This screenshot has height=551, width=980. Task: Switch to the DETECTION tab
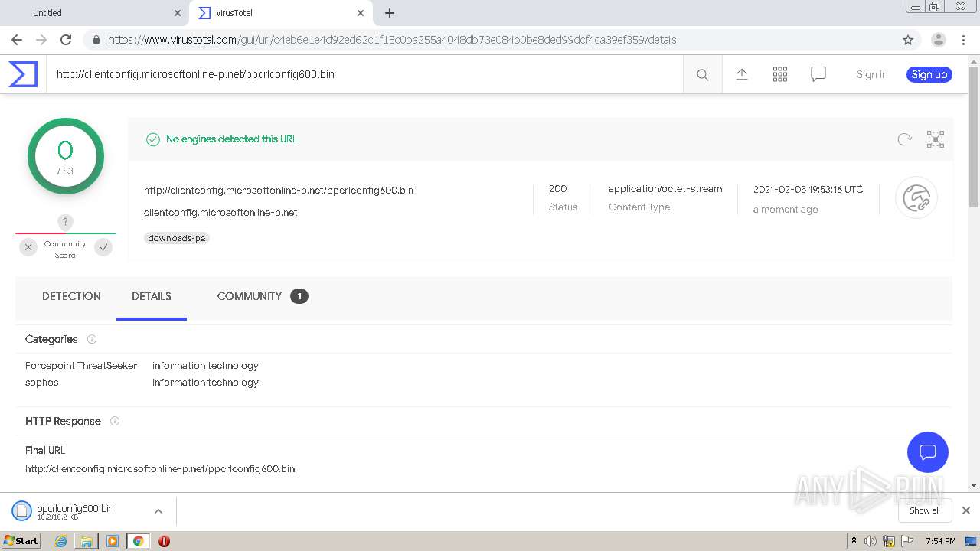71,296
